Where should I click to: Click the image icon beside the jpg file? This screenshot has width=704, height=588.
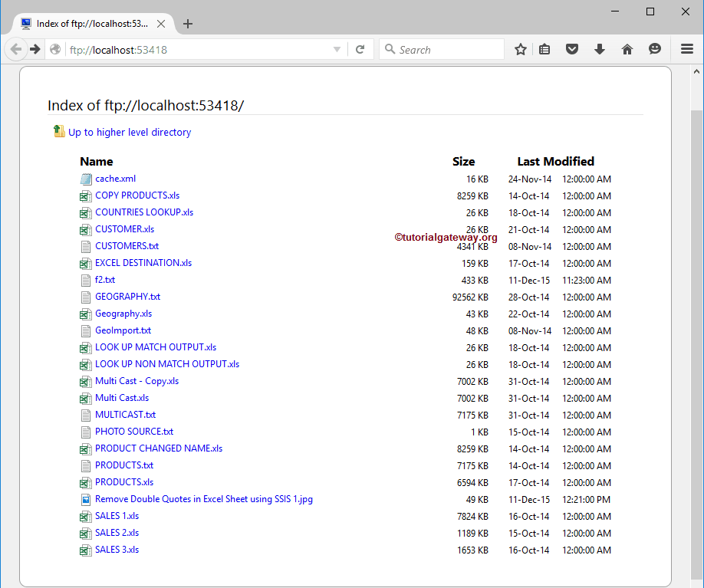point(85,499)
